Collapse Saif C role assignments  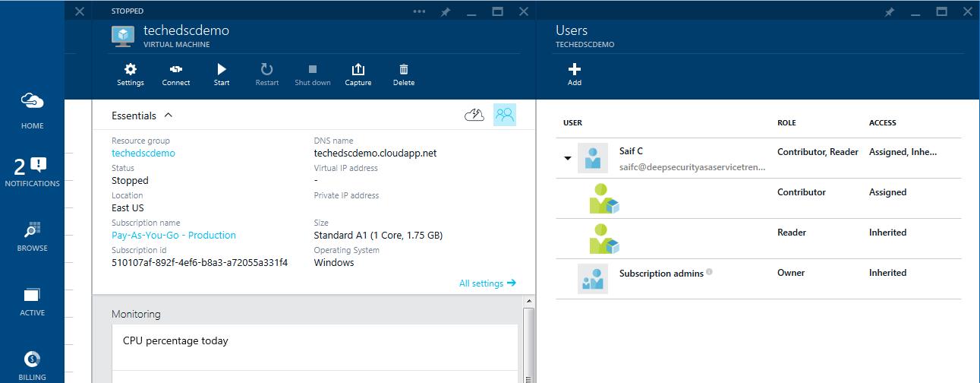tap(567, 158)
